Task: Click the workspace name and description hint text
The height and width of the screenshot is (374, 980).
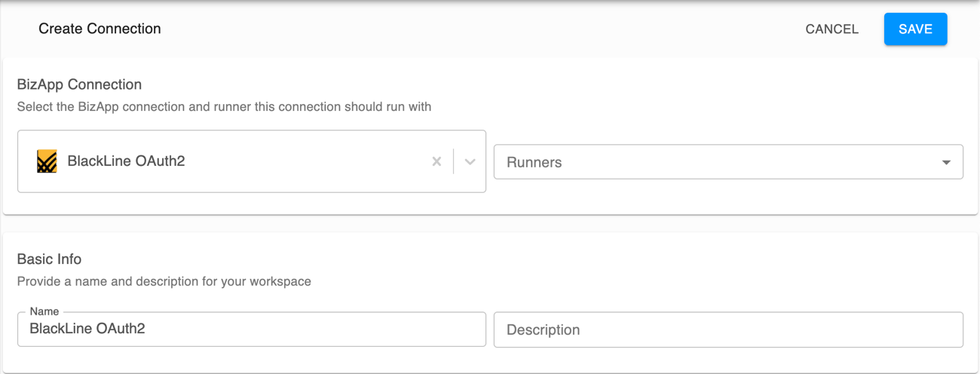Action: [x=164, y=281]
